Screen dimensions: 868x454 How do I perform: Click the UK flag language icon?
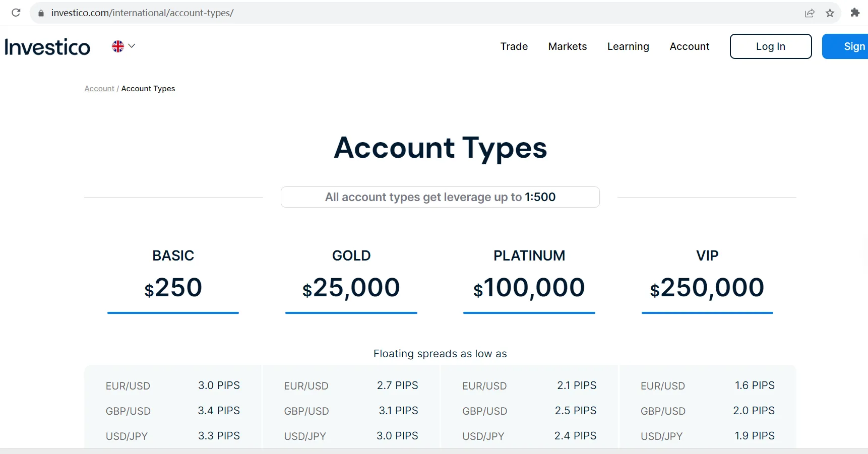pos(118,46)
